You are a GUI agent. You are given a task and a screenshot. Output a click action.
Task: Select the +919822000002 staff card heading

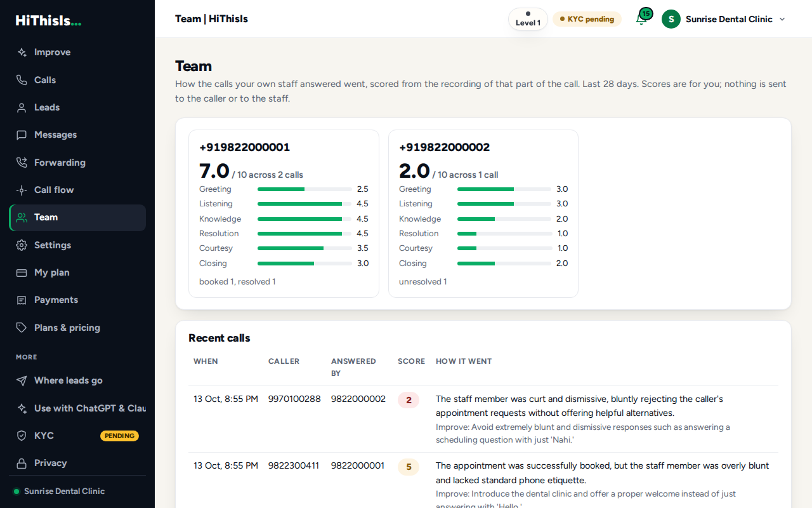pos(445,147)
